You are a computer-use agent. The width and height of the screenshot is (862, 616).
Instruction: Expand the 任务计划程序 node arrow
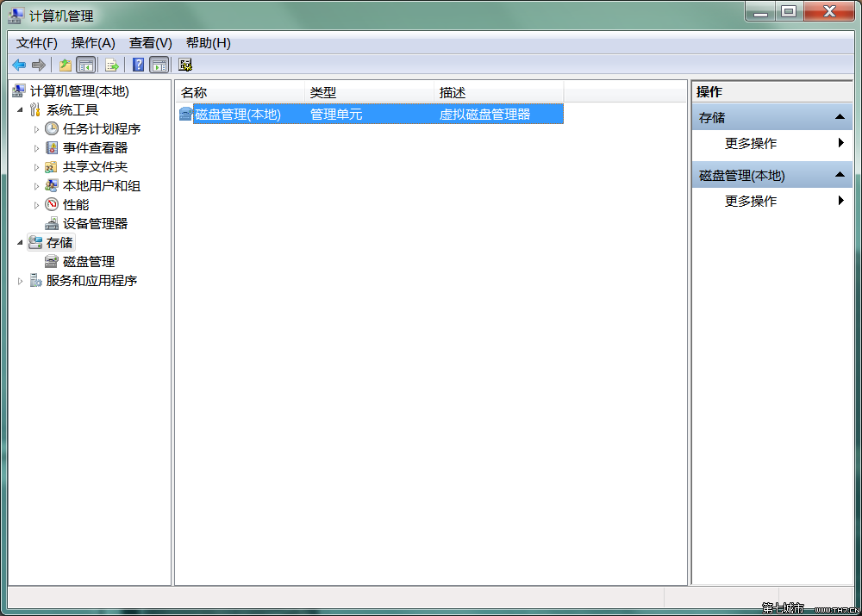pos(36,129)
